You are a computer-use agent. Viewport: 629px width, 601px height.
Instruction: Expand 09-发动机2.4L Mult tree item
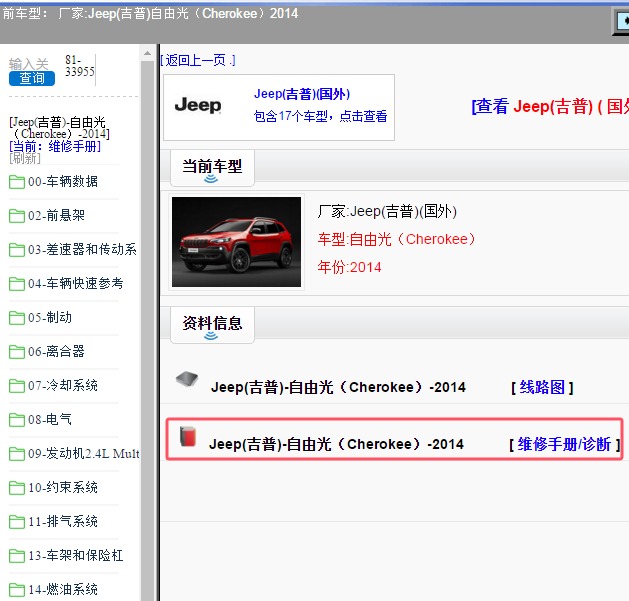[x=84, y=454]
